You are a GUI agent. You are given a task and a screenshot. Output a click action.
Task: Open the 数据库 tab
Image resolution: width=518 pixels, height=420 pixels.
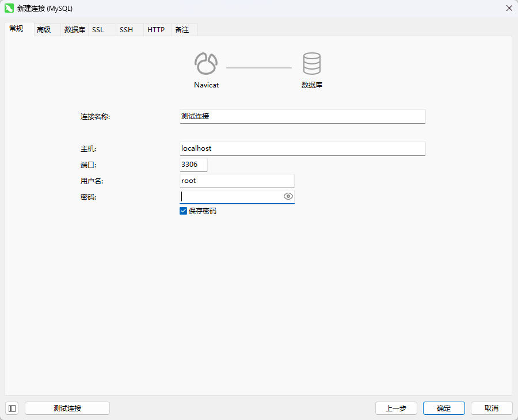tap(74, 30)
